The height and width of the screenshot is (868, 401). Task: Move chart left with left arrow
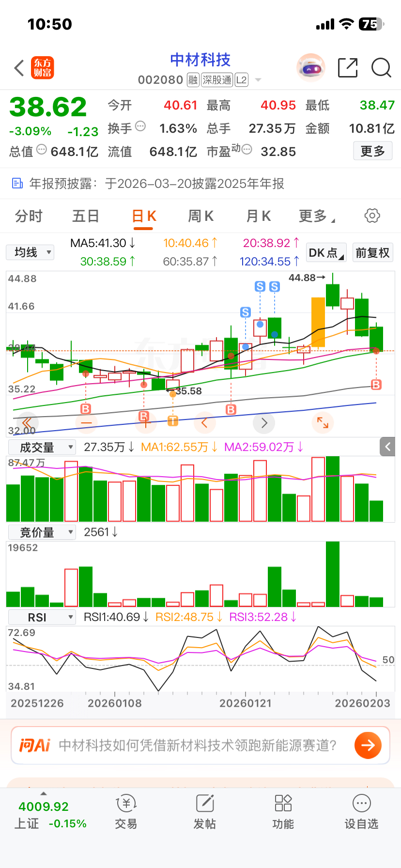tap(204, 423)
